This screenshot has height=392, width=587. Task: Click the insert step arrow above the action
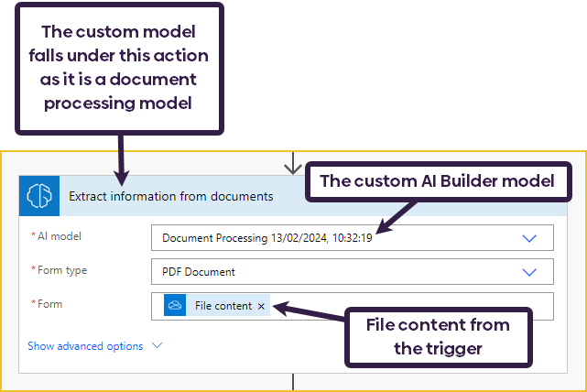click(293, 164)
